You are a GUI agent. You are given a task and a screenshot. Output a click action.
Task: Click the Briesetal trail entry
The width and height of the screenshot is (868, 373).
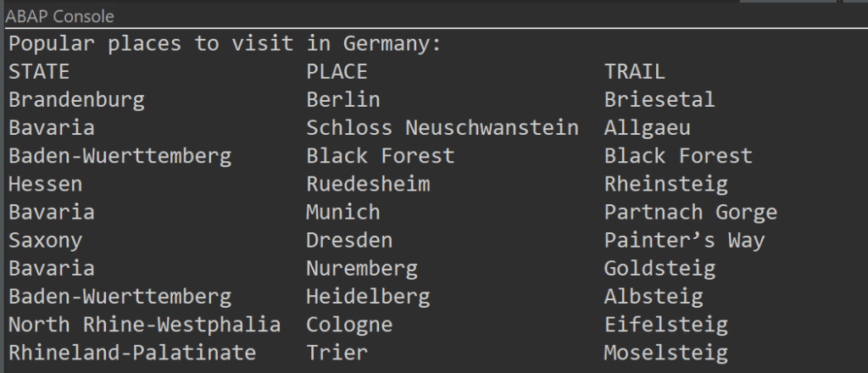click(659, 100)
